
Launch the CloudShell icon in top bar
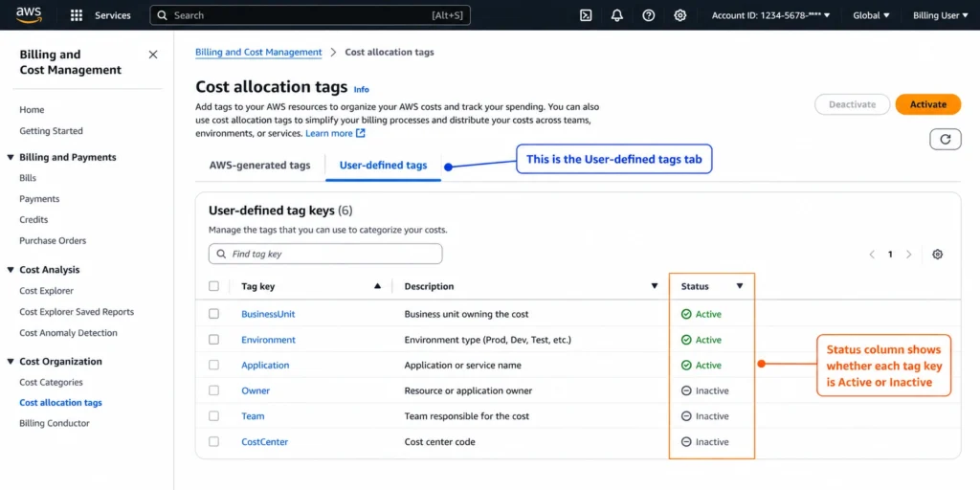[586, 15]
